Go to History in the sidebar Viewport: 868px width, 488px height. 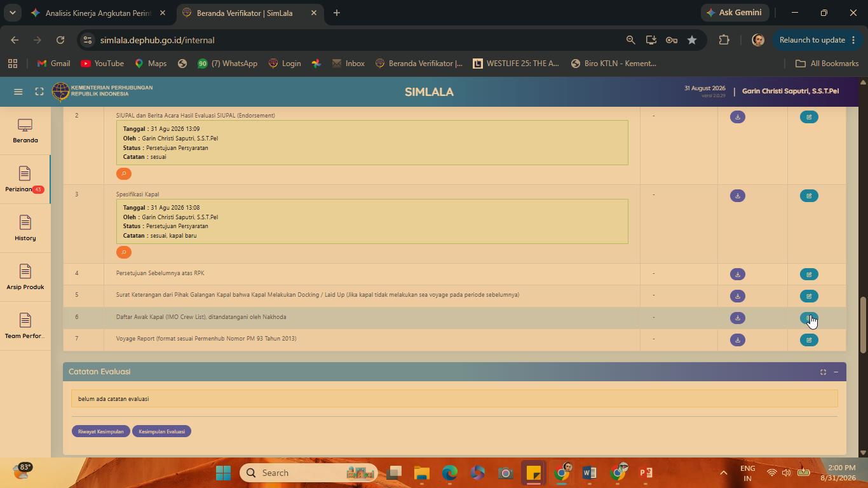[x=25, y=229]
